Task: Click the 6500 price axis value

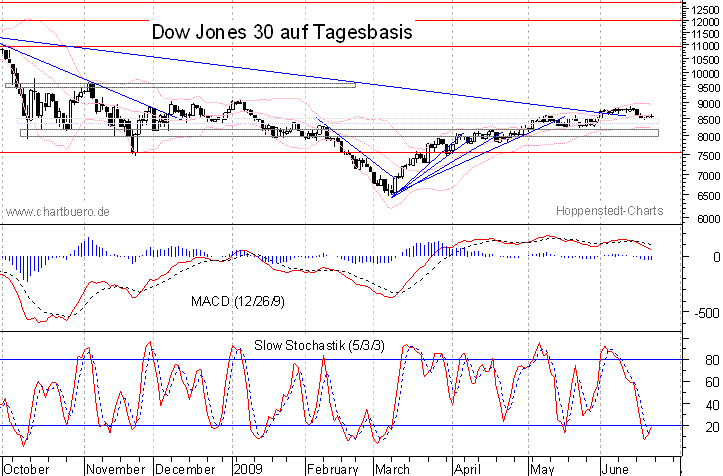Action: [708, 196]
